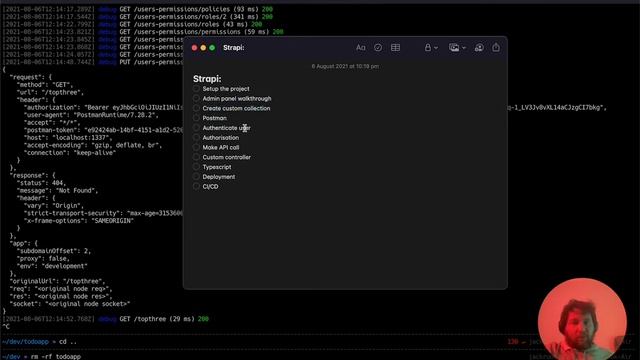The height and width of the screenshot is (360, 640).
Task: Maximize the Strapi Notes window
Action: 212,48
